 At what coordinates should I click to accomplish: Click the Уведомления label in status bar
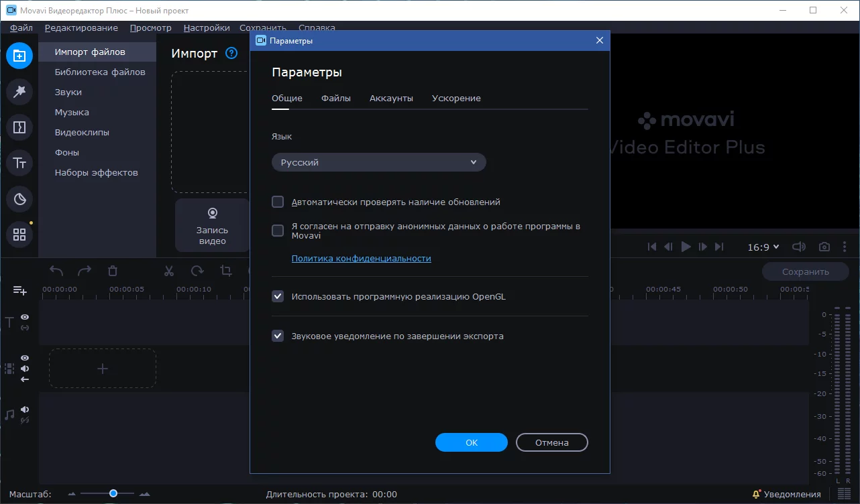coord(792,494)
